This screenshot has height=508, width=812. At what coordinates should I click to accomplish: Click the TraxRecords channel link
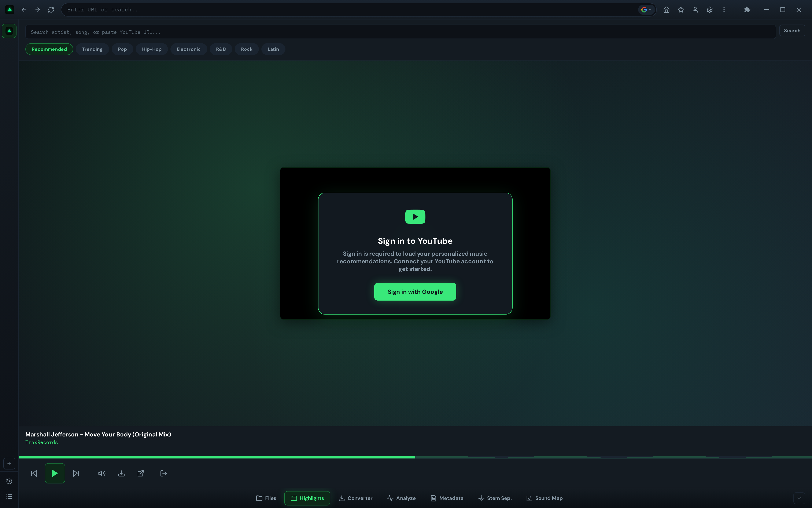point(42,442)
